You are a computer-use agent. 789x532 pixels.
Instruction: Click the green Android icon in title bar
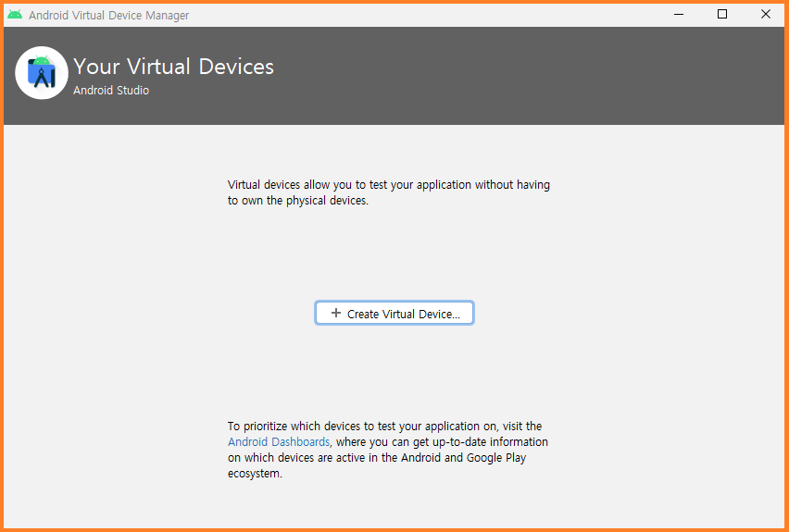pos(15,15)
